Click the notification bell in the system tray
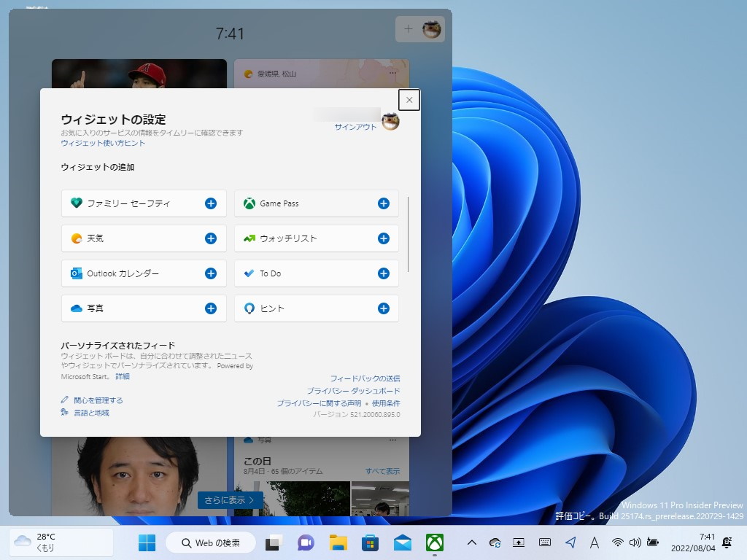The image size is (747, 560). pos(727,542)
